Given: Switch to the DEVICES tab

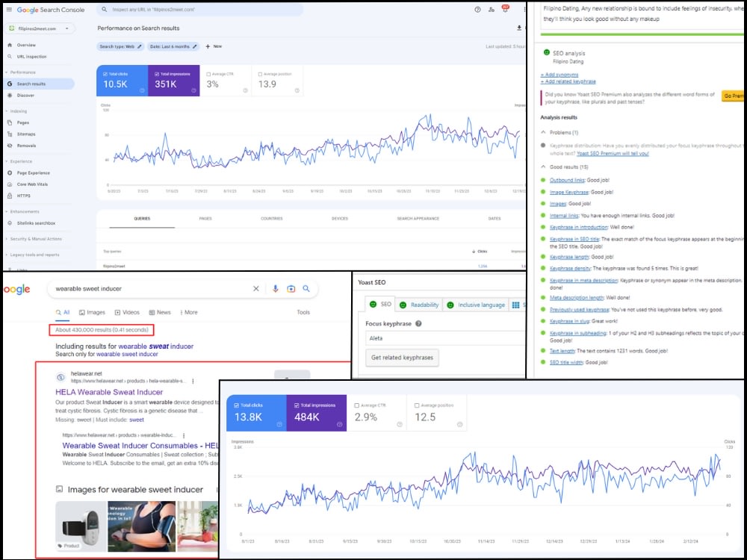Looking at the screenshot, I should (340, 219).
